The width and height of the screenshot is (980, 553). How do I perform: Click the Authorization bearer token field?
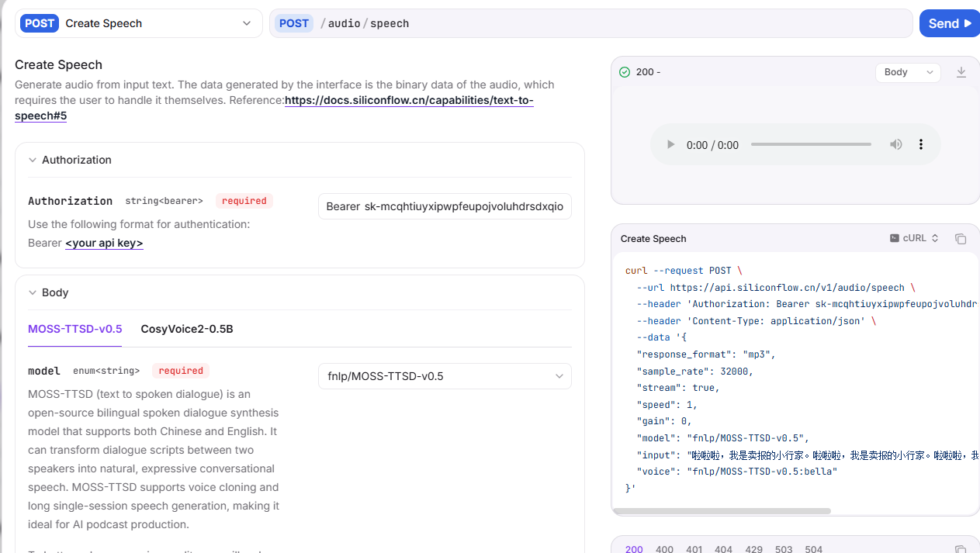click(x=445, y=206)
